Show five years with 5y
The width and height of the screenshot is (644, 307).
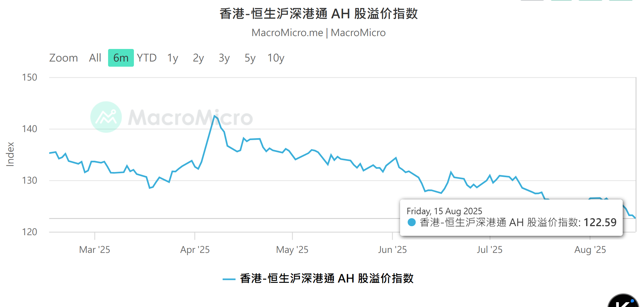pyautogui.click(x=250, y=58)
